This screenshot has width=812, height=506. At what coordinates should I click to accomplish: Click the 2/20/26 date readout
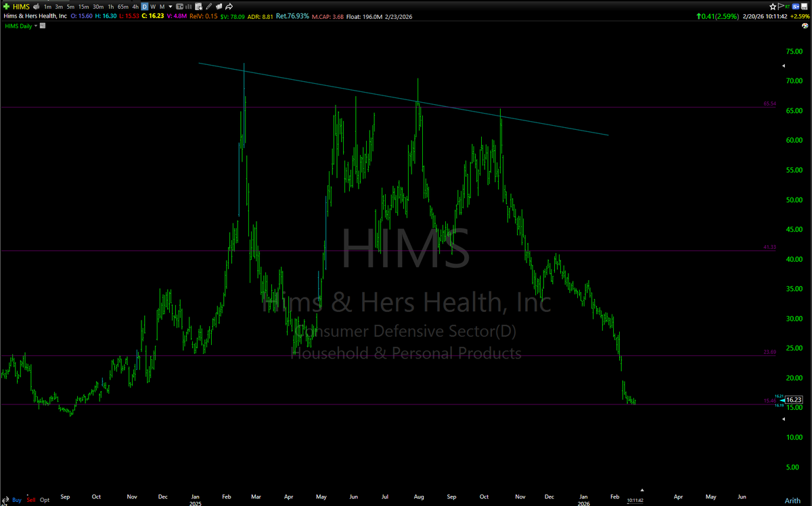coord(752,16)
